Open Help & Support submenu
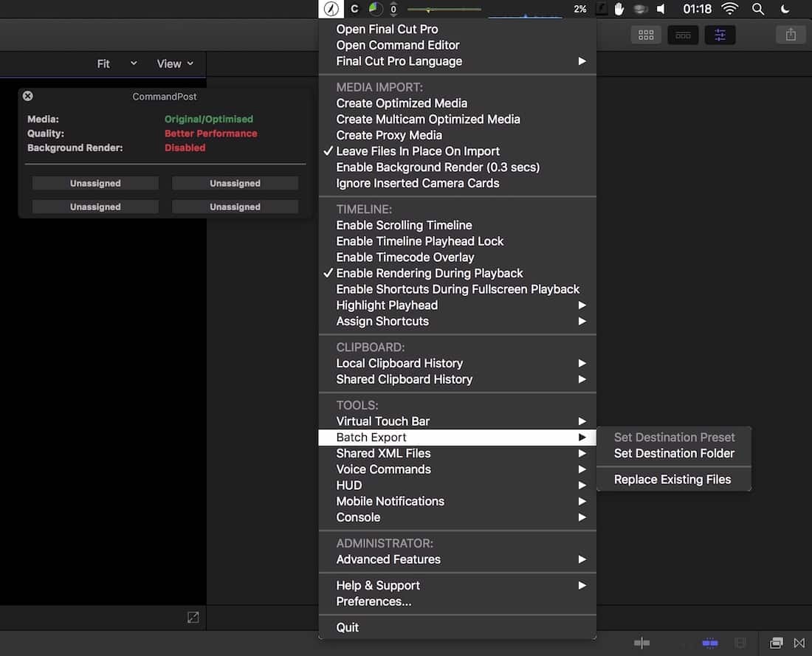The image size is (812, 656). click(457, 586)
